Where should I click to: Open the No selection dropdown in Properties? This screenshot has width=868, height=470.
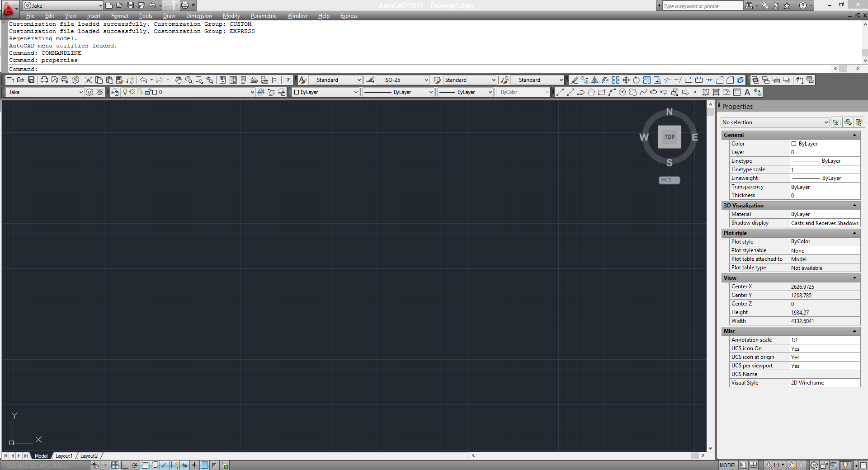click(774, 122)
